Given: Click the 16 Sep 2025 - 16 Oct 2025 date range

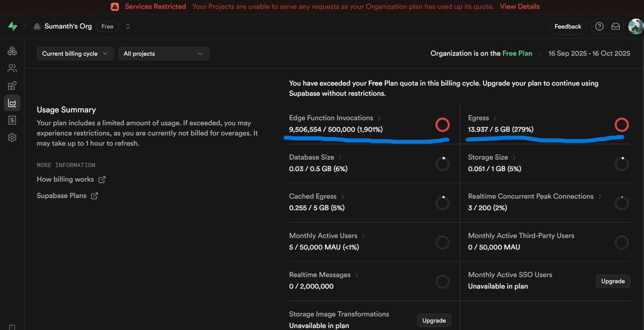Looking at the screenshot, I should (589, 54).
